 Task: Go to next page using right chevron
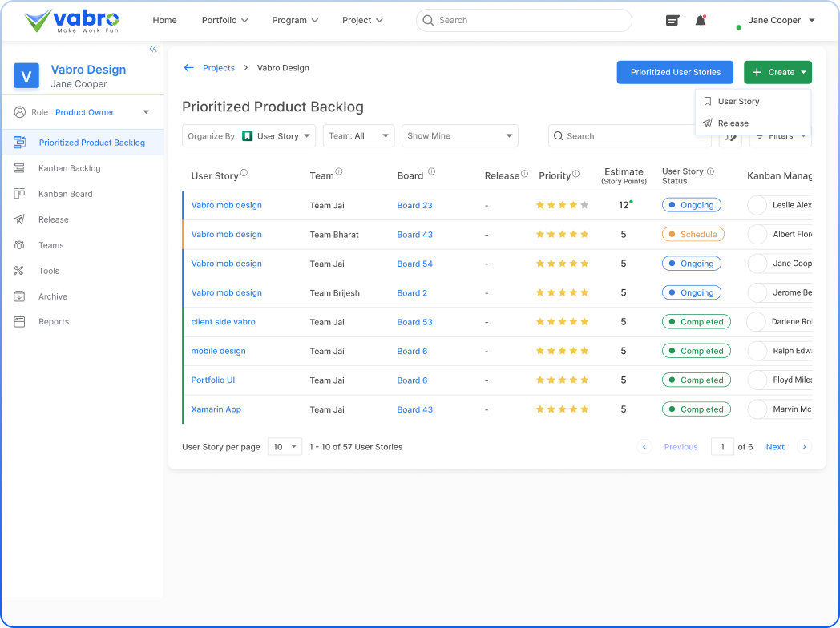(x=805, y=447)
